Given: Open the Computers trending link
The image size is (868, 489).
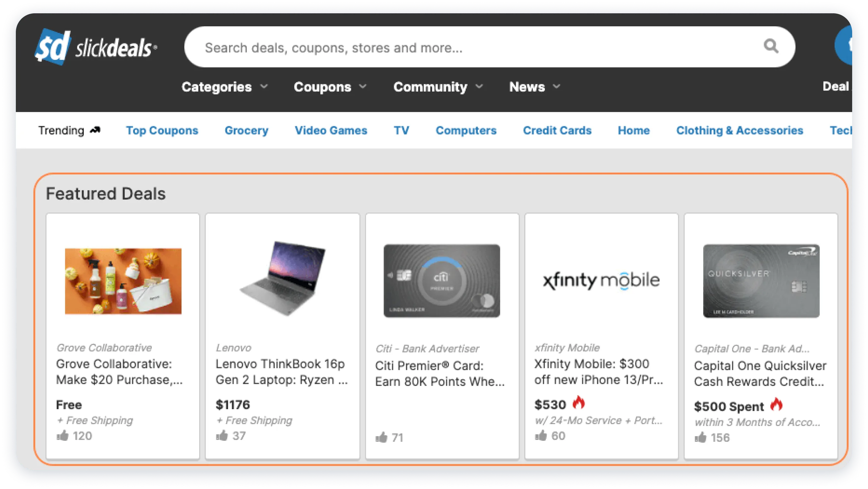Looking at the screenshot, I should point(466,130).
